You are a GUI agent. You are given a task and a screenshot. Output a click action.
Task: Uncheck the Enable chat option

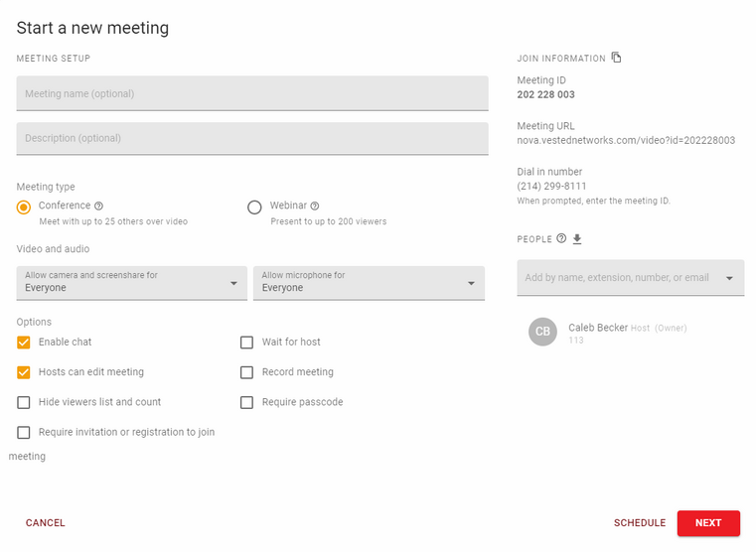click(x=24, y=343)
